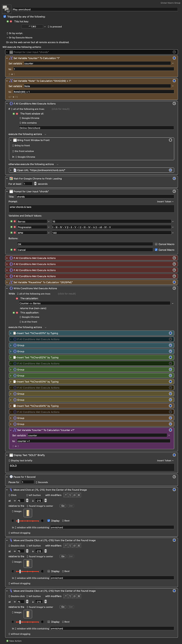Screen dimensions: 182x644
Task: Expand the Open URL onlineomnichord action
Action: coord(11,170)
